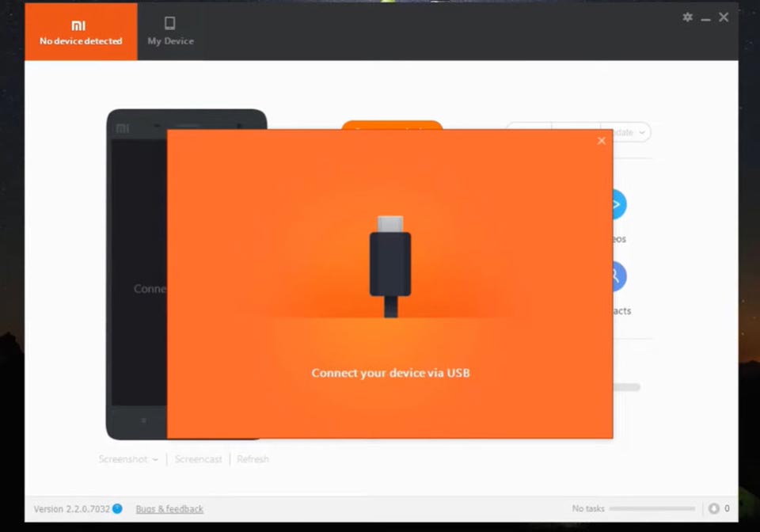This screenshot has width=760, height=532.
Task: Click the Mi logo in the top-left corner
Action: pyautogui.click(x=78, y=25)
